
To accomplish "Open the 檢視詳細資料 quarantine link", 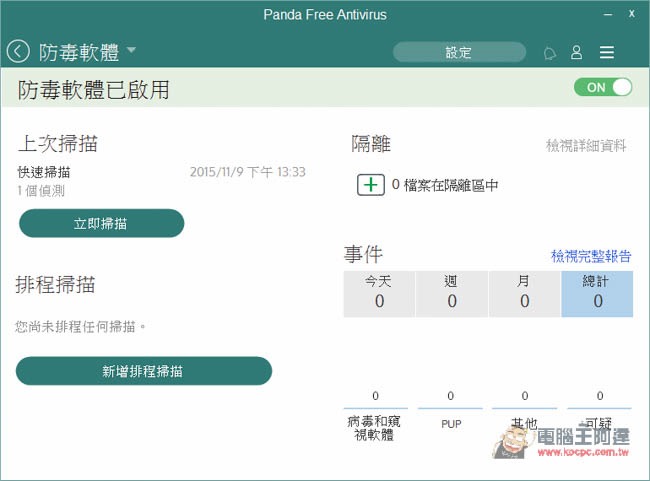I will point(586,146).
